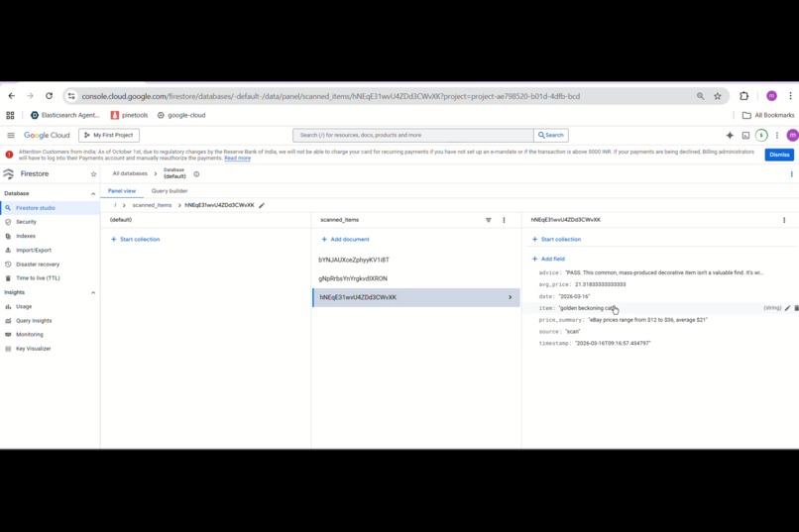The height and width of the screenshot is (532, 799).
Task: Open the Google Cloud hamburger navigation menu
Action: [x=11, y=135]
